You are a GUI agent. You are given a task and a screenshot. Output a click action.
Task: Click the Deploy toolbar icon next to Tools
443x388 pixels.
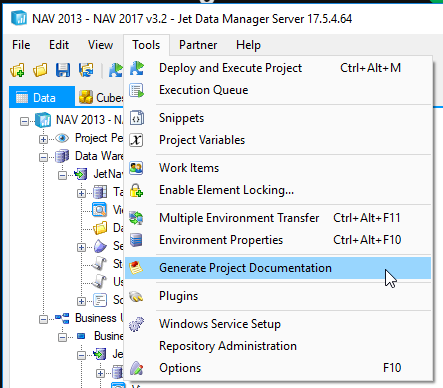[116, 70]
